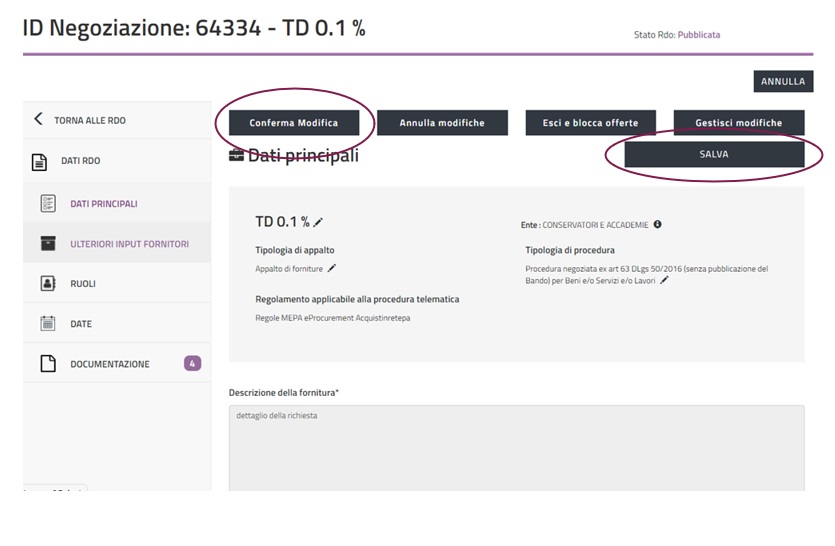
Task: Open Dati Principali sidebar section
Action: (x=104, y=204)
